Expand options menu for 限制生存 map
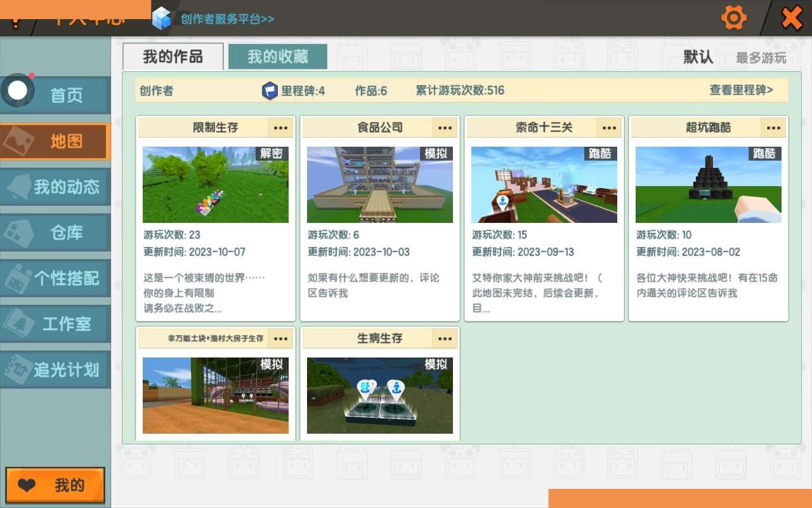Screen dimensions: 812x508 point(280,128)
